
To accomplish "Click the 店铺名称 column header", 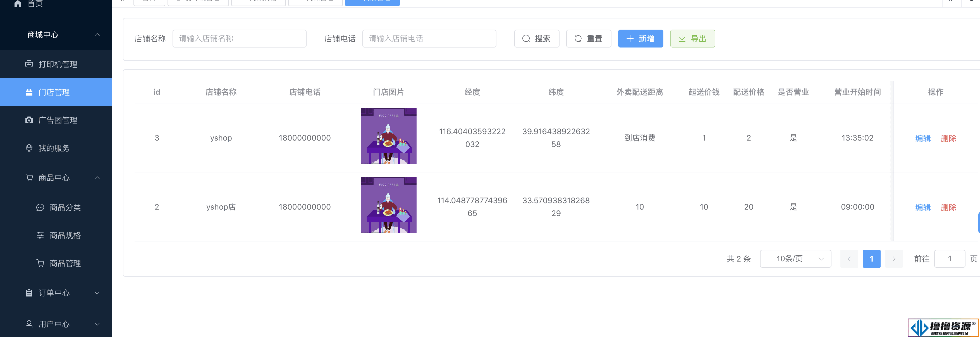I will coord(221,92).
